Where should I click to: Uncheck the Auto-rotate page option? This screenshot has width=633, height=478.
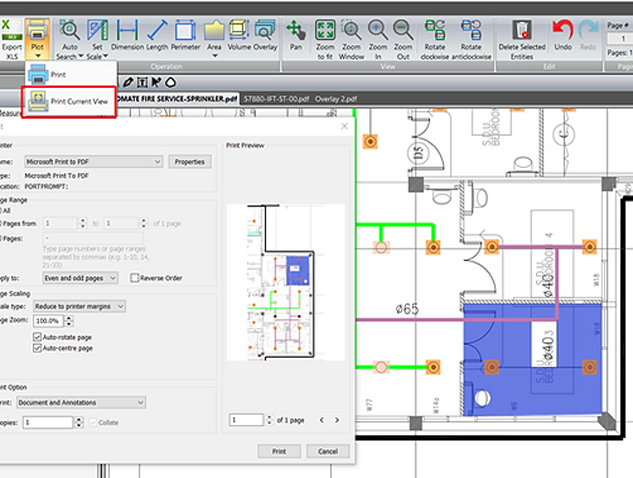point(37,338)
